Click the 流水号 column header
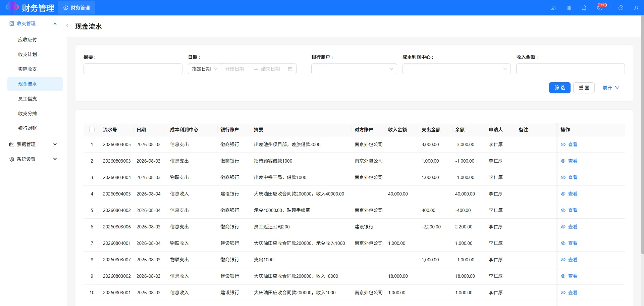 click(110, 130)
